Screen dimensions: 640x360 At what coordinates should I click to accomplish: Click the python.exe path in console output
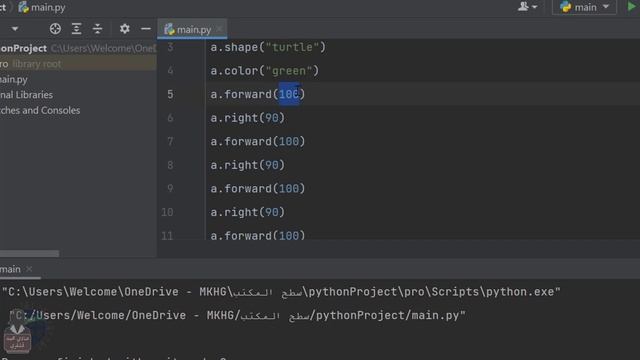[x=282, y=292]
